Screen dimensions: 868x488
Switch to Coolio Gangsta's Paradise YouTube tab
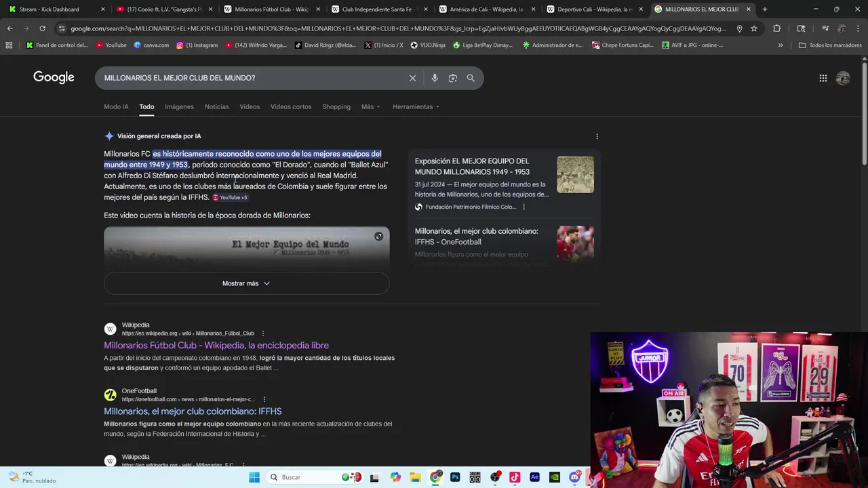pyautogui.click(x=165, y=9)
